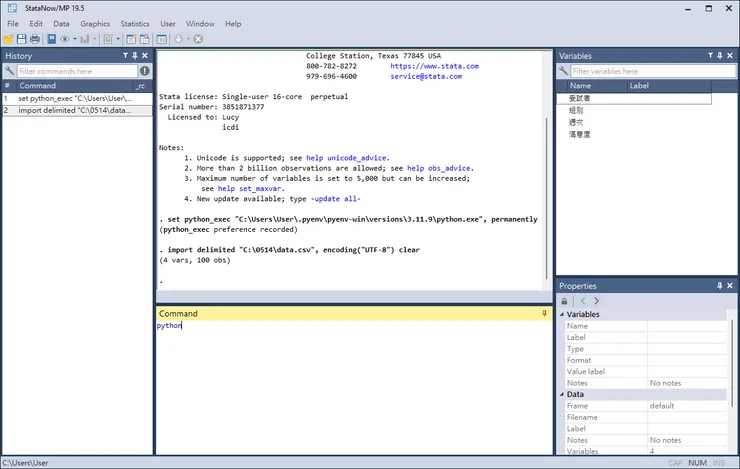Viewport: 740px width, 469px height.
Task: Select the variable 滿意度
Action: [x=579, y=134]
